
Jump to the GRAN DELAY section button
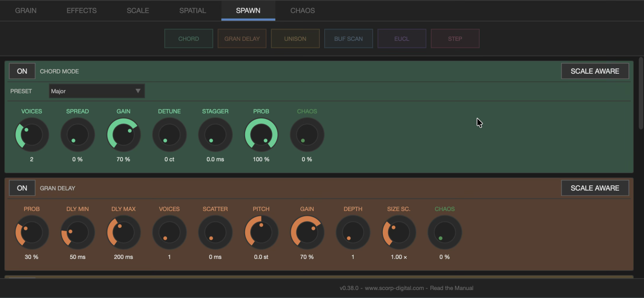pos(242,39)
